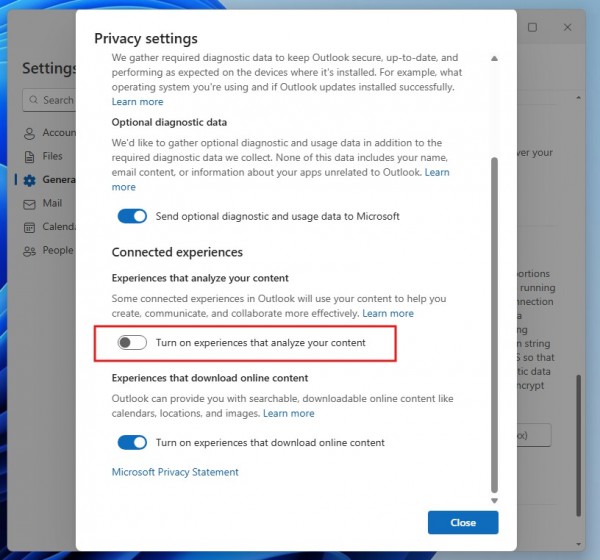Click the Files document icon
This screenshot has height=560, width=600.
click(30, 156)
